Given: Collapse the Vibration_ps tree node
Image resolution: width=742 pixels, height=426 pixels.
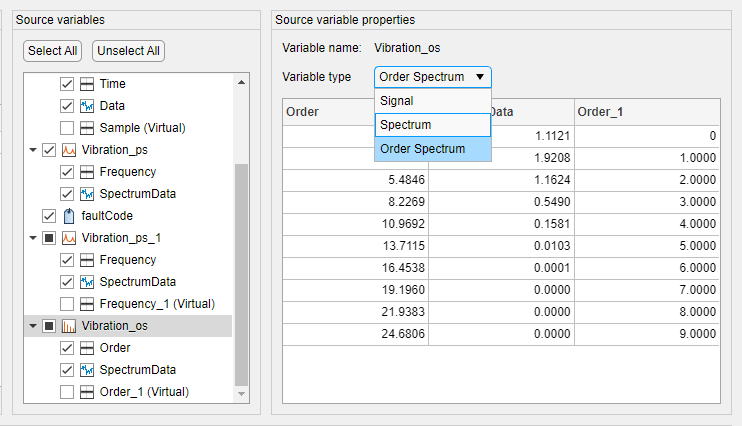Looking at the screenshot, I should (31, 150).
